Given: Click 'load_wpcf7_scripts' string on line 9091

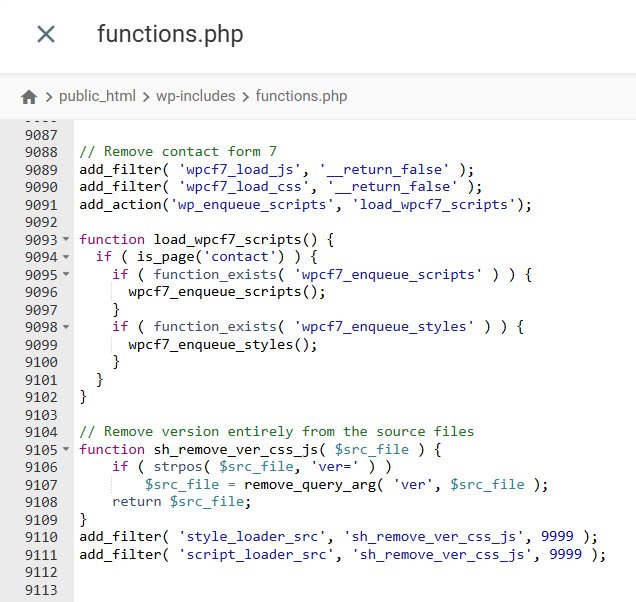Looking at the screenshot, I should click(434, 205).
